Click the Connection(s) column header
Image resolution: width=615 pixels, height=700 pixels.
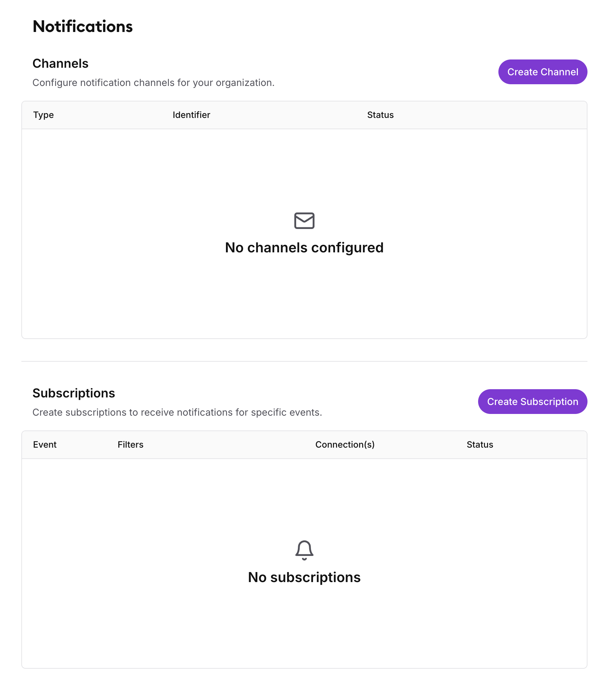(x=345, y=445)
